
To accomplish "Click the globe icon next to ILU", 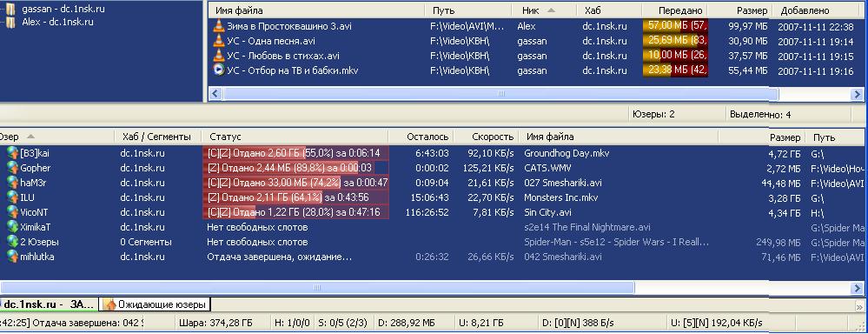I will (x=13, y=197).
